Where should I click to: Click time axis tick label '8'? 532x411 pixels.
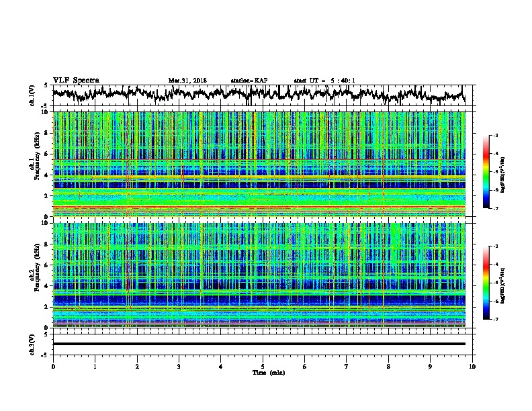388,367
